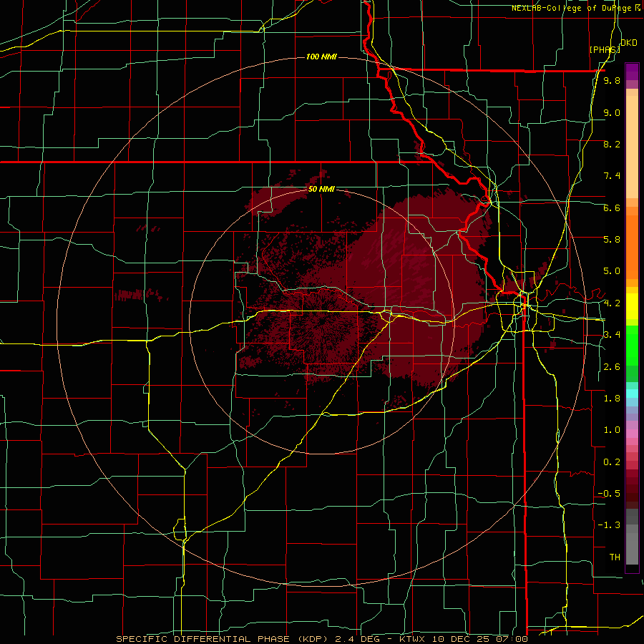Click the TH label on the color scale

pos(615,557)
